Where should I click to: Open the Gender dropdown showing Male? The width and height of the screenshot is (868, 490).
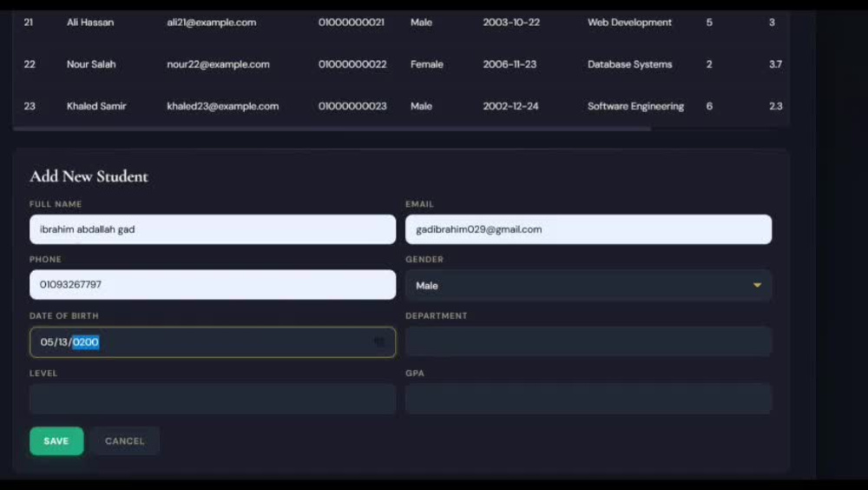point(588,286)
